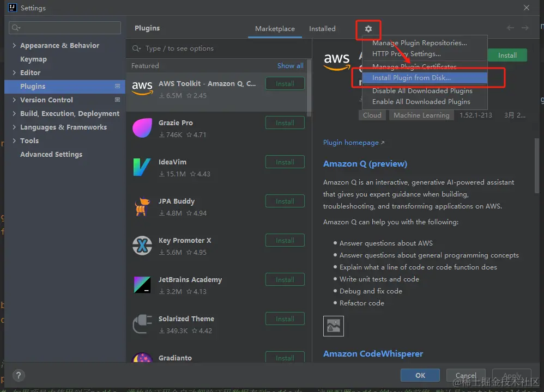Click the navigate back arrow icon
The image size is (544, 392).
[510, 28]
